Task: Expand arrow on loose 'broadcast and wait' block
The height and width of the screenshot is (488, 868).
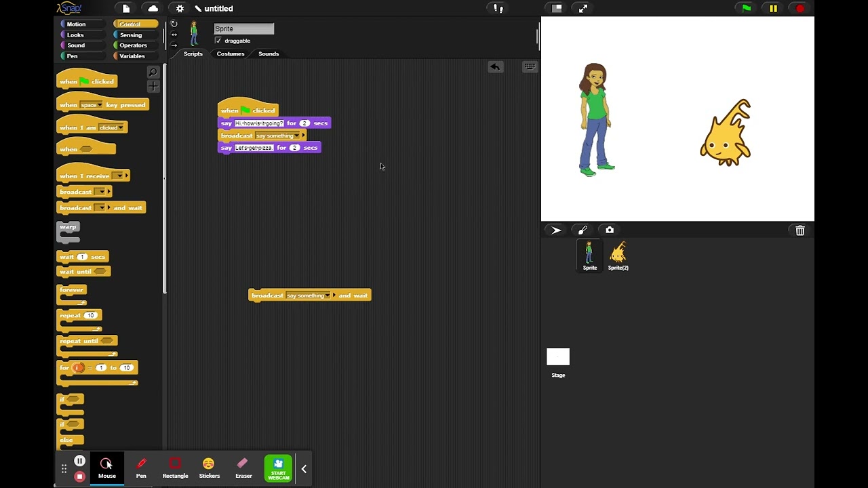Action: [334, 296]
